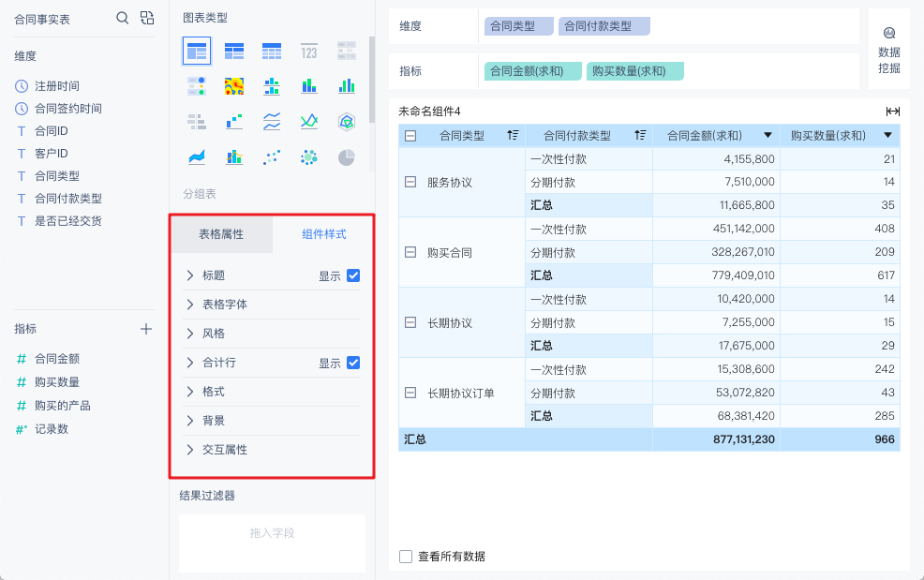Search fields in 合同事实表
Screen dimensions: 924x580
(x=122, y=19)
